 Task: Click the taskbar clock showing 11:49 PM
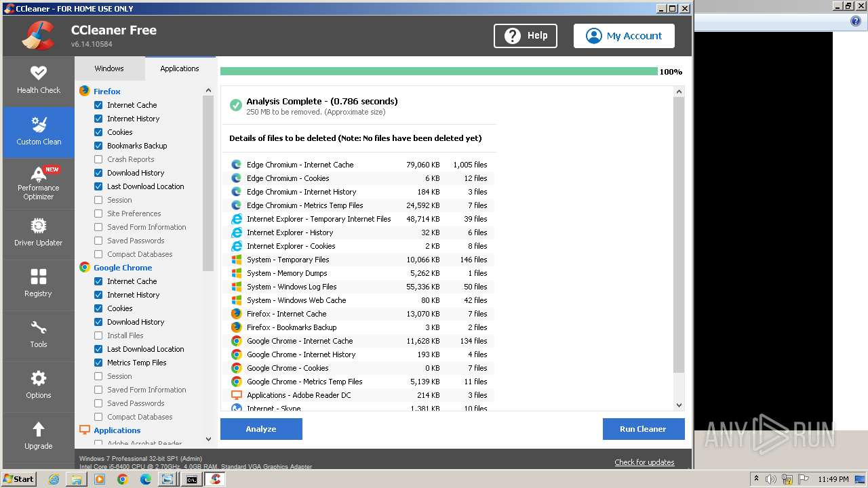click(x=833, y=479)
